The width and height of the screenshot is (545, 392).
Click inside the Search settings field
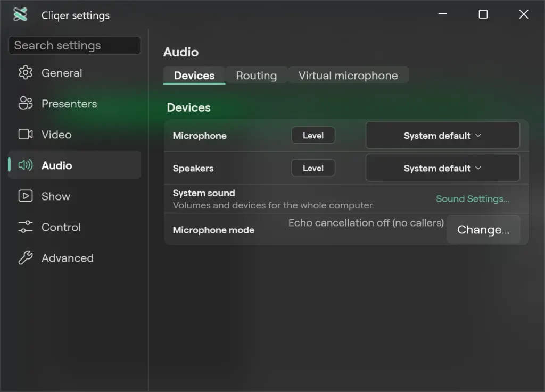(75, 45)
